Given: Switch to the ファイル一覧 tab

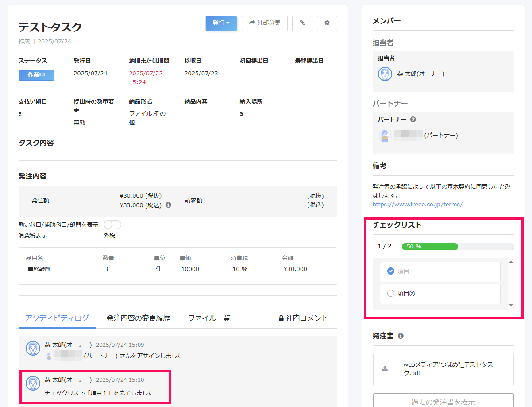Looking at the screenshot, I should [x=209, y=318].
